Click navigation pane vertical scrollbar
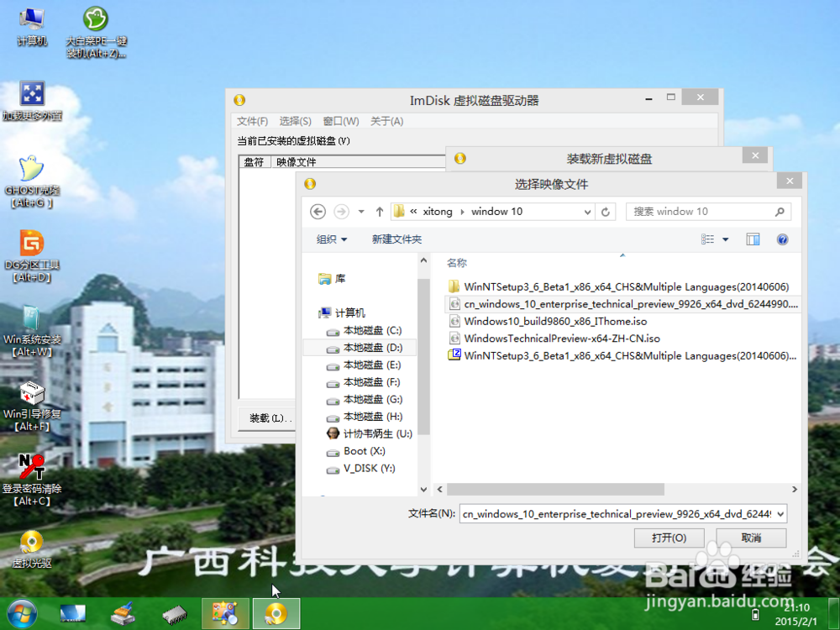This screenshot has height=630, width=840. [423, 356]
